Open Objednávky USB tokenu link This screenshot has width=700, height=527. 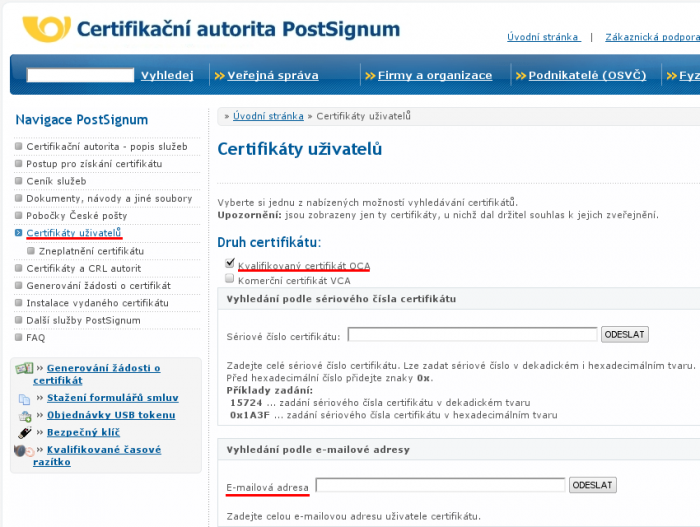111,415
